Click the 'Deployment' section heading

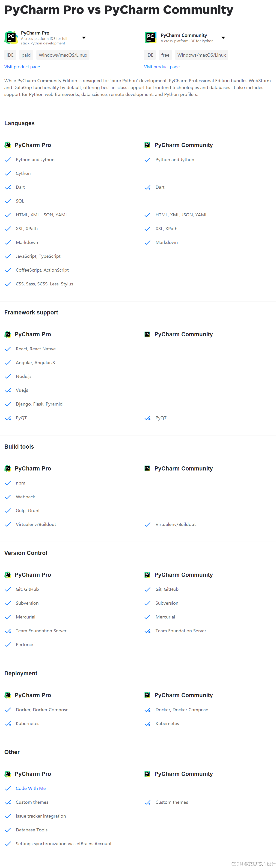click(x=21, y=673)
